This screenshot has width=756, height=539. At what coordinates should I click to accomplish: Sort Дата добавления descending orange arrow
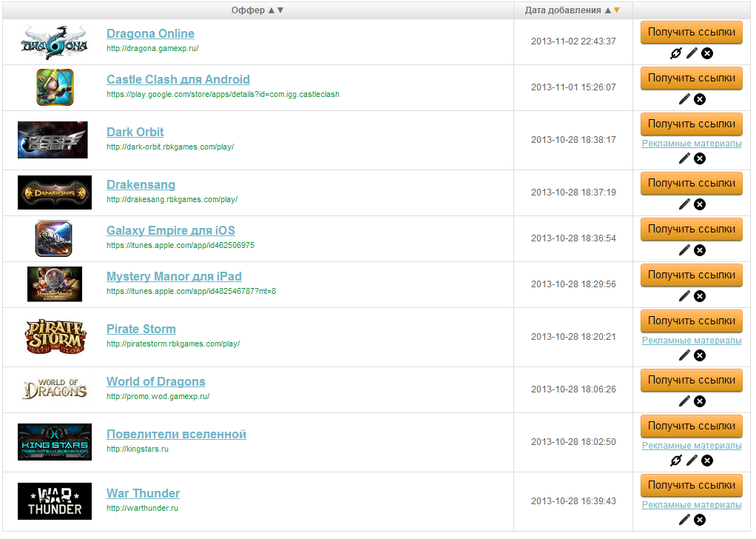pos(617,10)
